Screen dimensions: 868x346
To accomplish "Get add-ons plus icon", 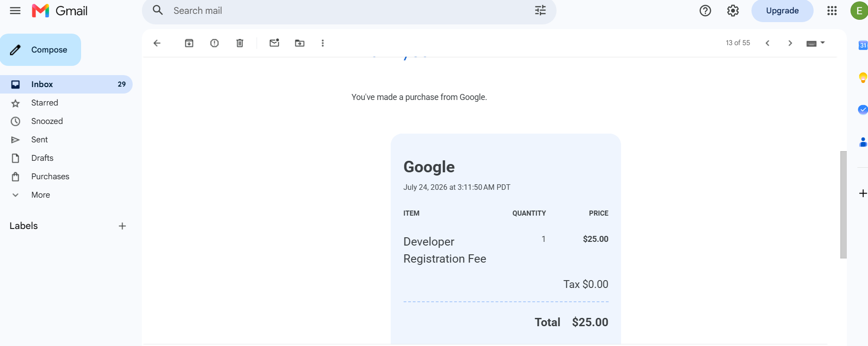I will pos(863,194).
